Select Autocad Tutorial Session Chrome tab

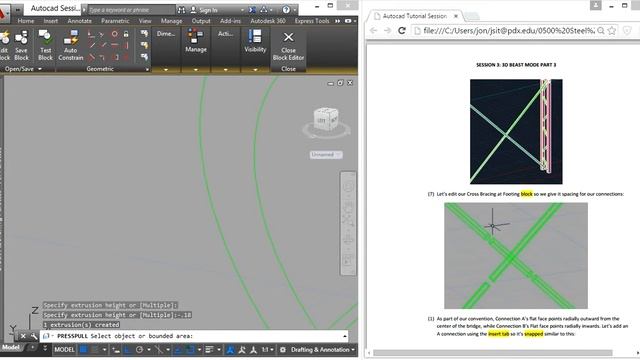415,16
